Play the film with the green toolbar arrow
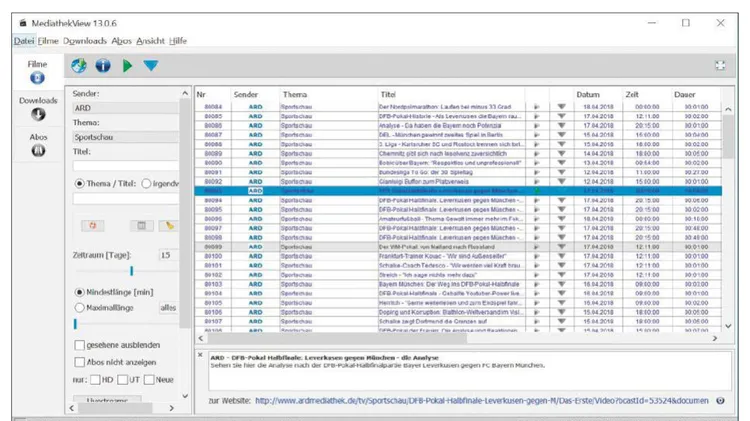 tap(127, 66)
